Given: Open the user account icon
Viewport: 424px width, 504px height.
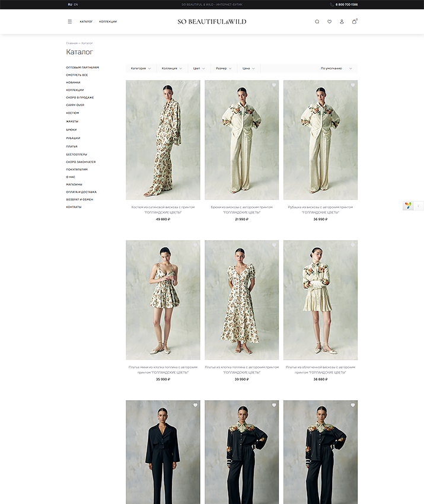Looking at the screenshot, I should click(x=342, y=21).
